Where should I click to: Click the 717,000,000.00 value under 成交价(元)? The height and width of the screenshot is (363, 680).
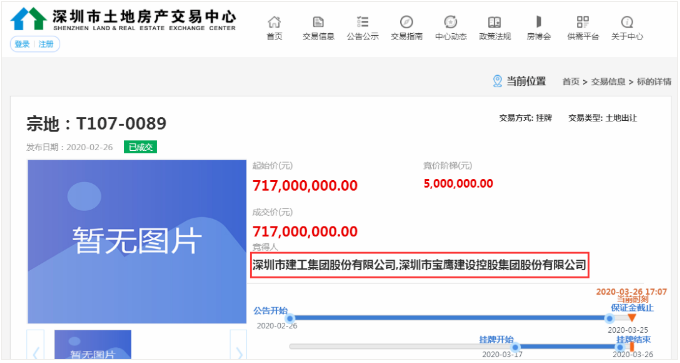(305, 232)
